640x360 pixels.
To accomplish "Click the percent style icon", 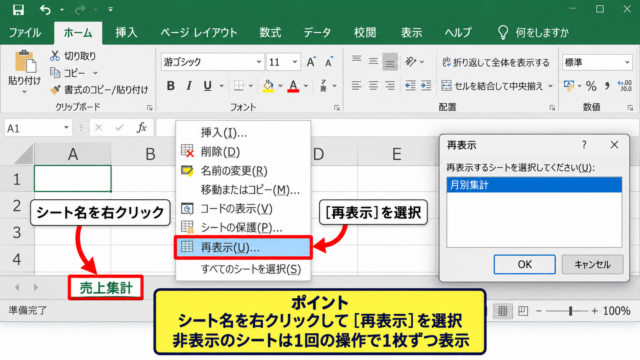I will [591, 86].
